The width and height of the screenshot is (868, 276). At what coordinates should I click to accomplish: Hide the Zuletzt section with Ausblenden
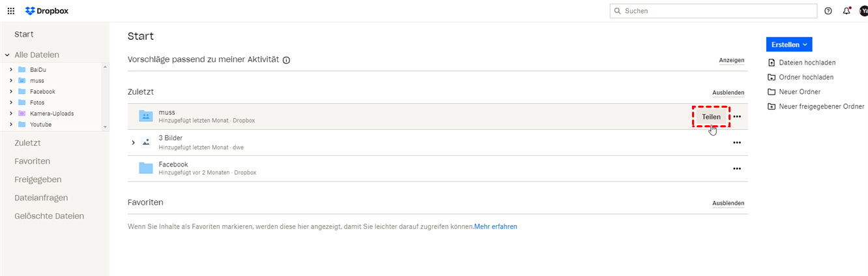pos(728,93)
